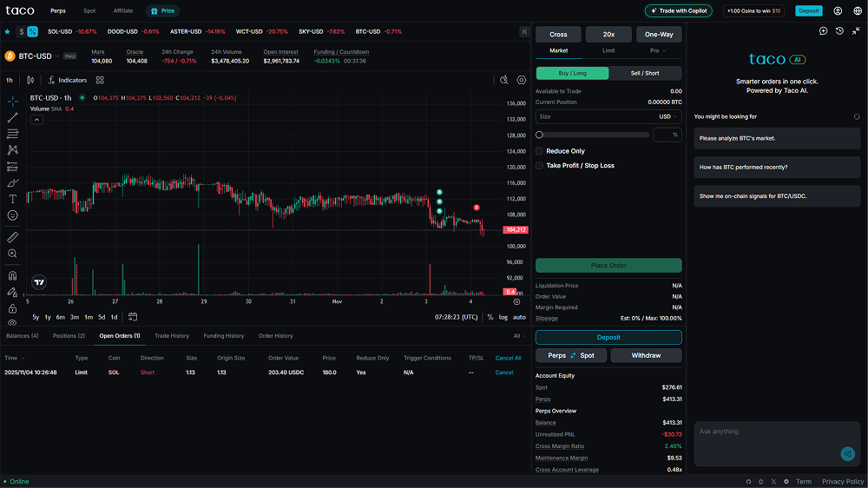Open the emoji icons tool

pyautogui.click(x=12, y=215)
